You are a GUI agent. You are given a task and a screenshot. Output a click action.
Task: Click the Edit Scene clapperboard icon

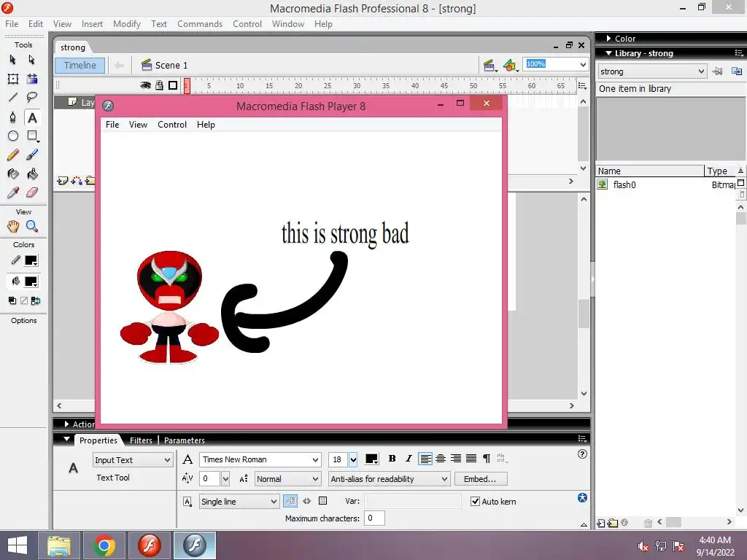[x=489, y=65]
